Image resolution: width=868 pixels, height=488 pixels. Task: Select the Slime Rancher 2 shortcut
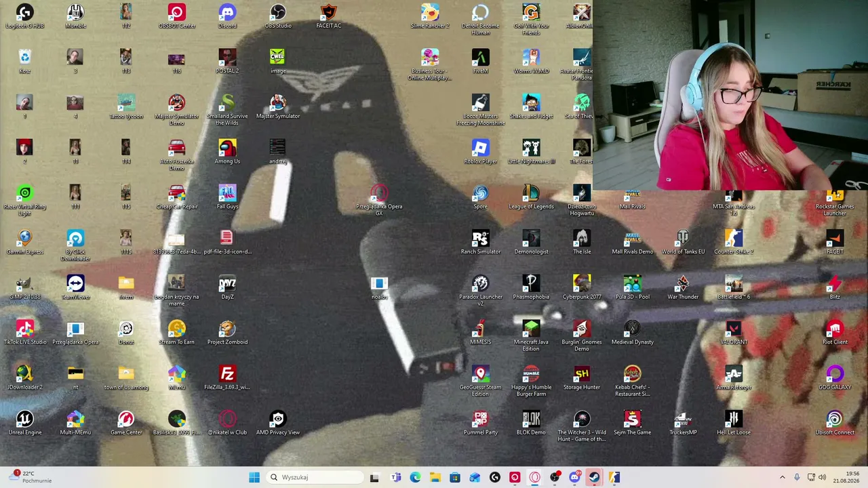pos(430,16)
